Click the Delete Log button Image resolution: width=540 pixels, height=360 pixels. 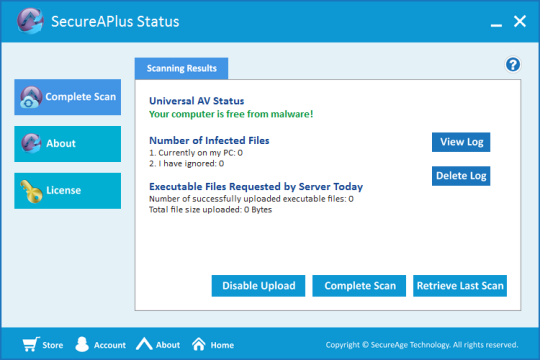click(461, 176)
